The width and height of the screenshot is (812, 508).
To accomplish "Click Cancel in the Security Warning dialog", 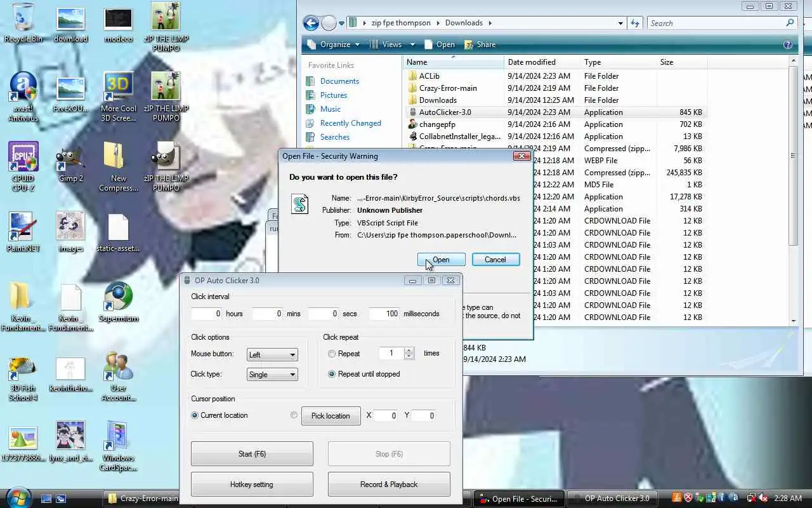I will point(495,260).
